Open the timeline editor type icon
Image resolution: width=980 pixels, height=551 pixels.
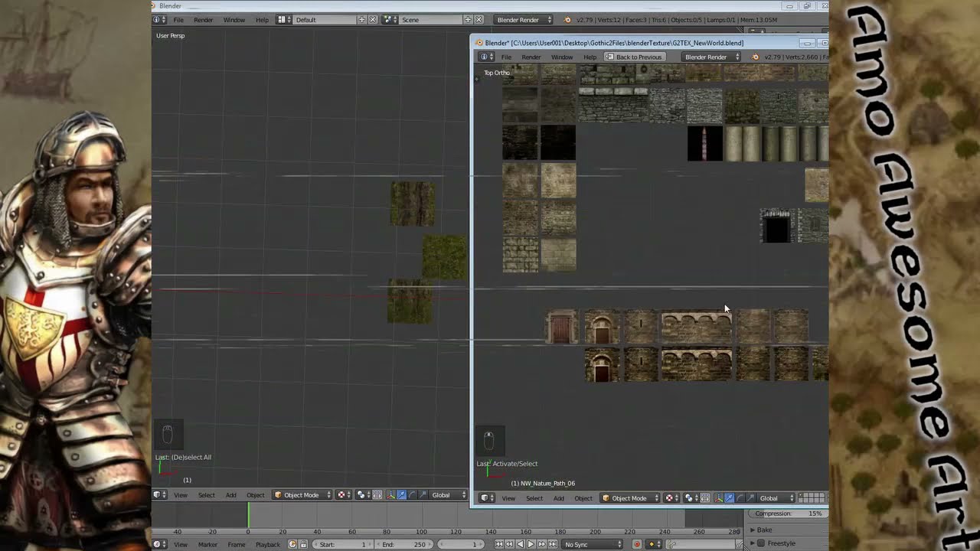pyautogui.click(x=158, y=545)
